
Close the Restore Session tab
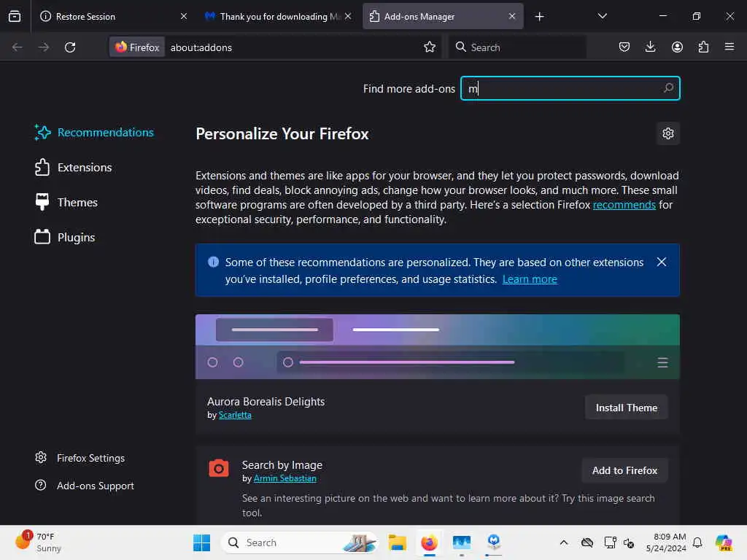[x=183, y=16]
